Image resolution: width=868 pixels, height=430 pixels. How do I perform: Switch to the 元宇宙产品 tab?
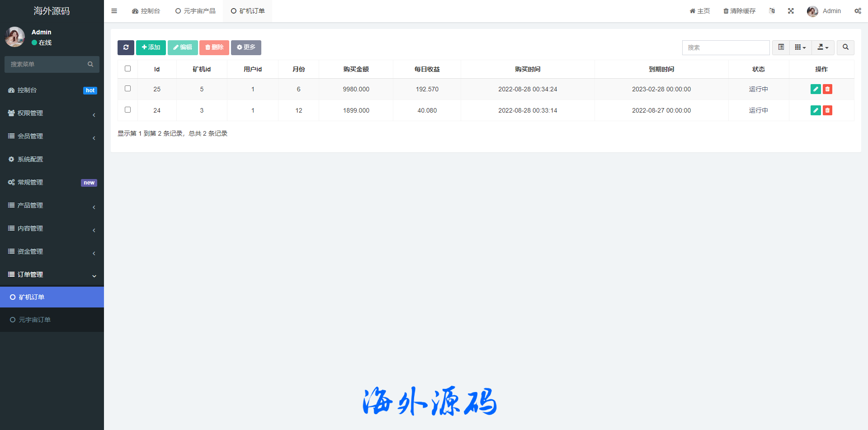[195, 11]
